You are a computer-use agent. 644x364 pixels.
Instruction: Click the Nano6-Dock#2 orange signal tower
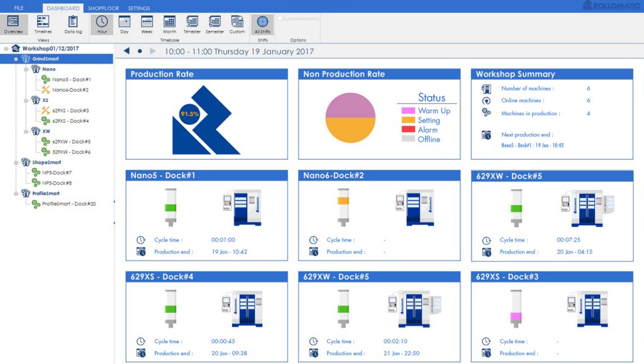point(343,207)
